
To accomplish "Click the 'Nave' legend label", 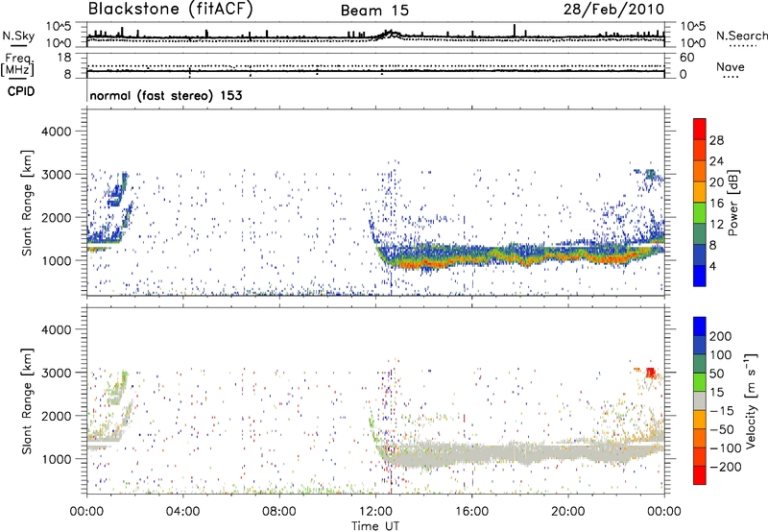I will click(731, 67).
